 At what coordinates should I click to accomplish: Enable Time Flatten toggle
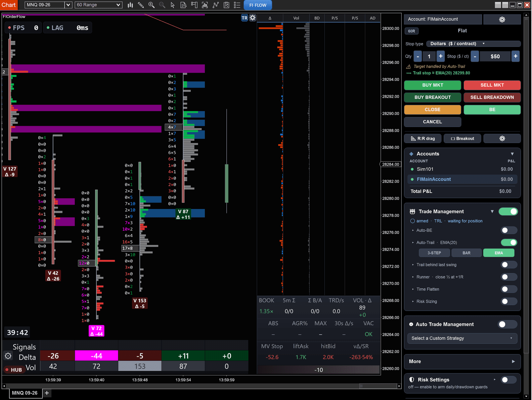[x=509, y=289]
